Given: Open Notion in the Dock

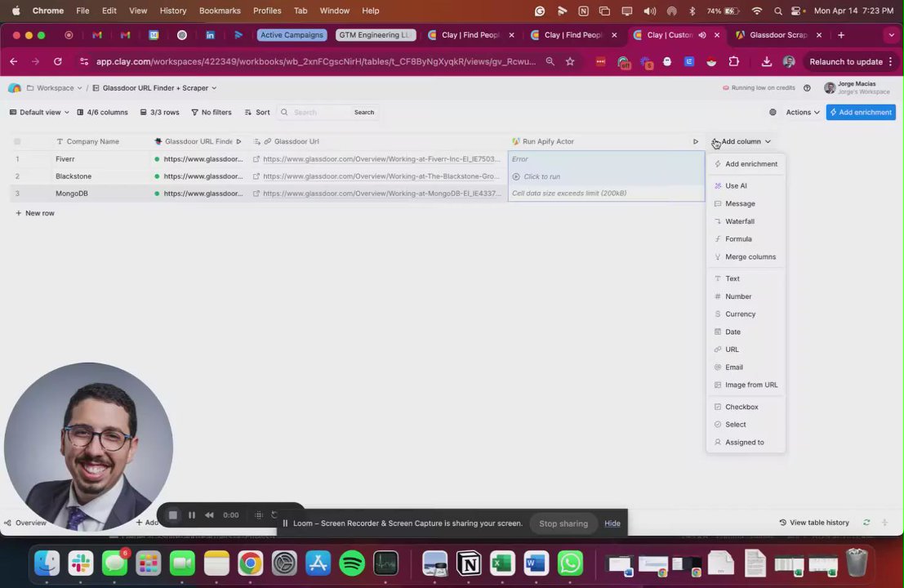Looking at the screenshot, I should tap(469, 563).
